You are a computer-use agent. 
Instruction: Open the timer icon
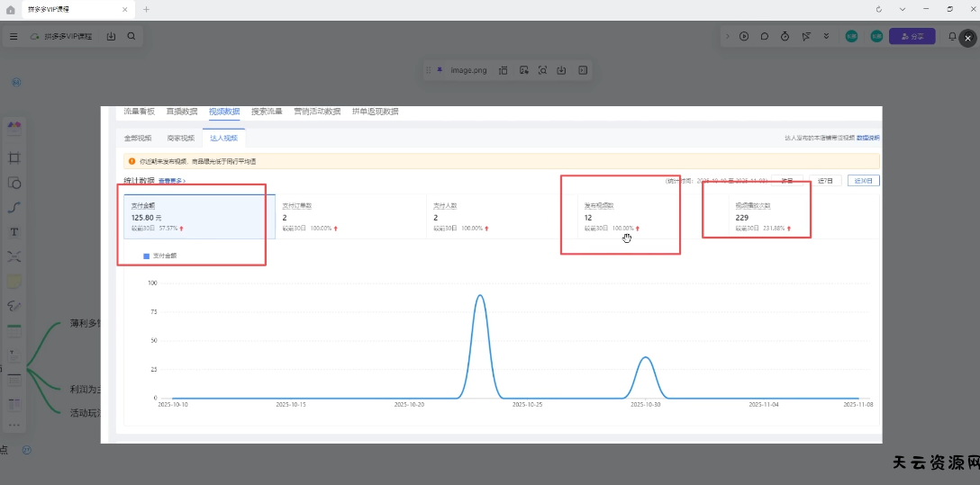tap(785, 37)
